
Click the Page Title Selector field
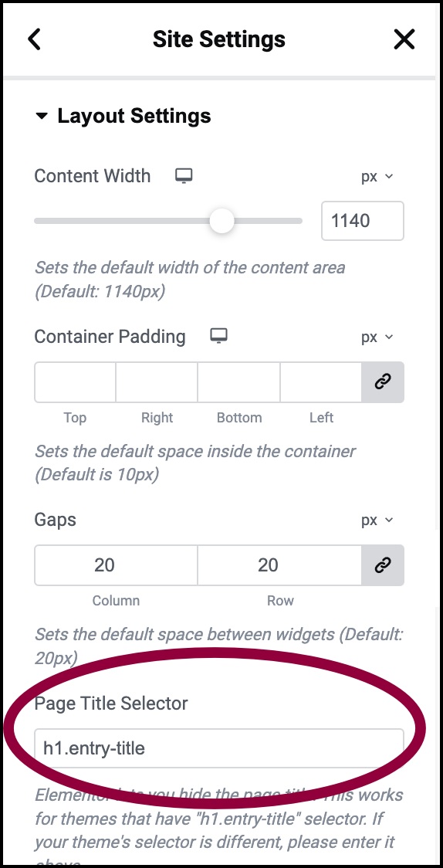219,748
